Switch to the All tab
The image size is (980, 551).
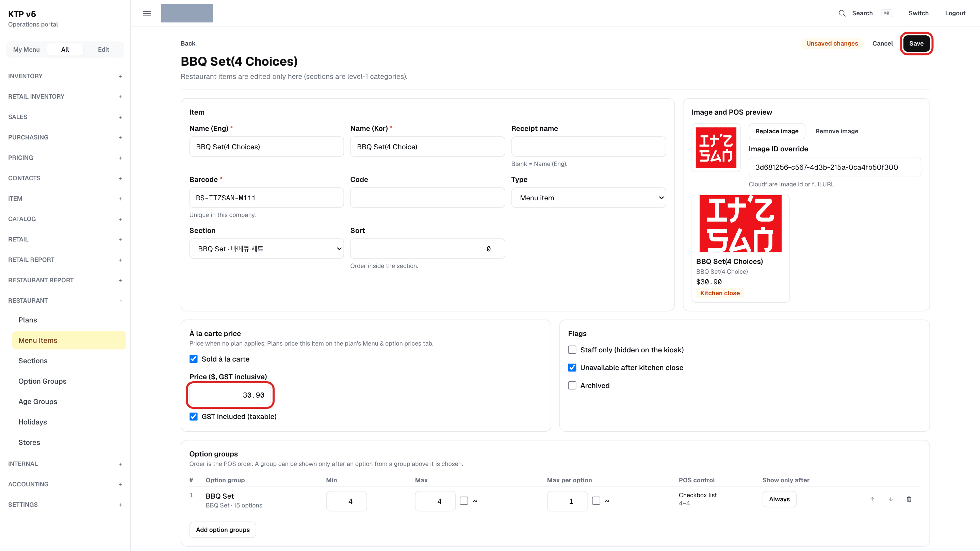click(x=65, y=49)
